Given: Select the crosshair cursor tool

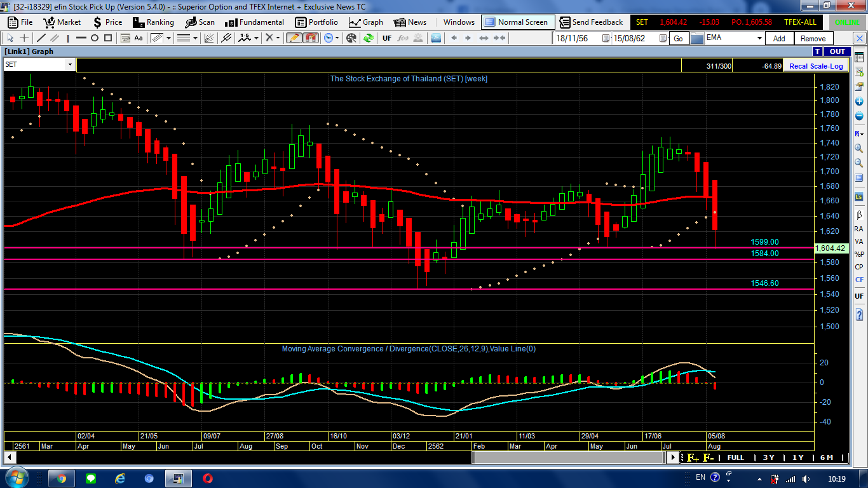Looking at the screenshot, I should [25, 38].
